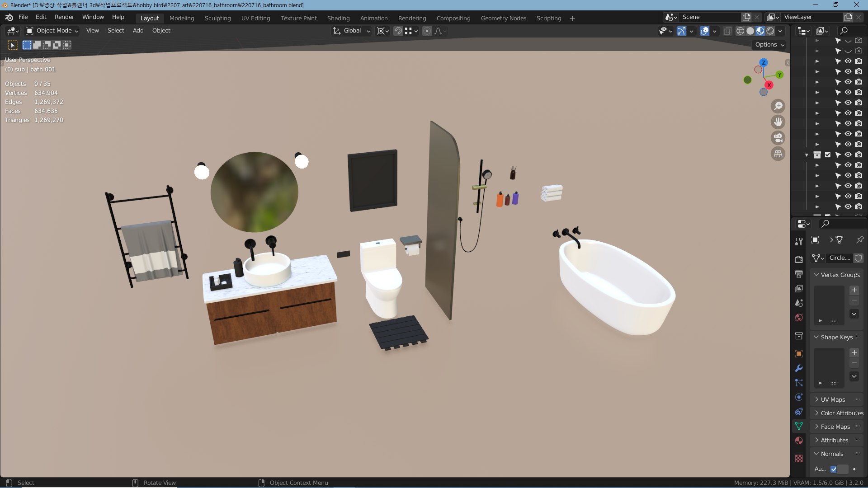Viewport: 868px width, 488px height.
Task: Open the Render menu
Action: [64, 17]
